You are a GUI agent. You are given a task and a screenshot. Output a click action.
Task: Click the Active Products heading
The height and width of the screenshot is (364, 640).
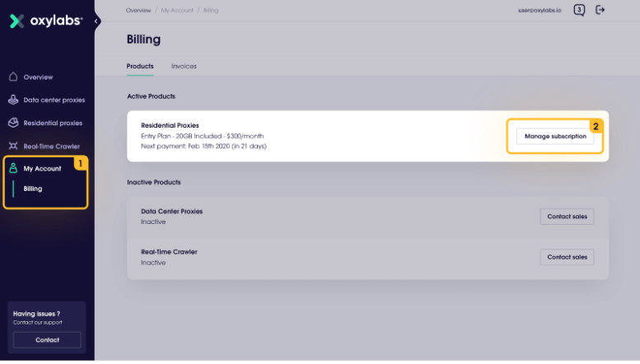[151, 96]
